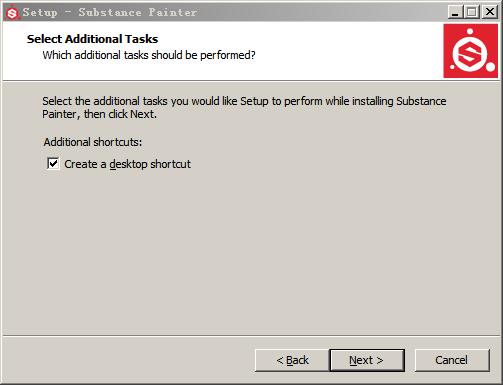Click the 'Additional shortcuts:' group label
Screen dimensions: 503x385
click(x=93, y=142)
